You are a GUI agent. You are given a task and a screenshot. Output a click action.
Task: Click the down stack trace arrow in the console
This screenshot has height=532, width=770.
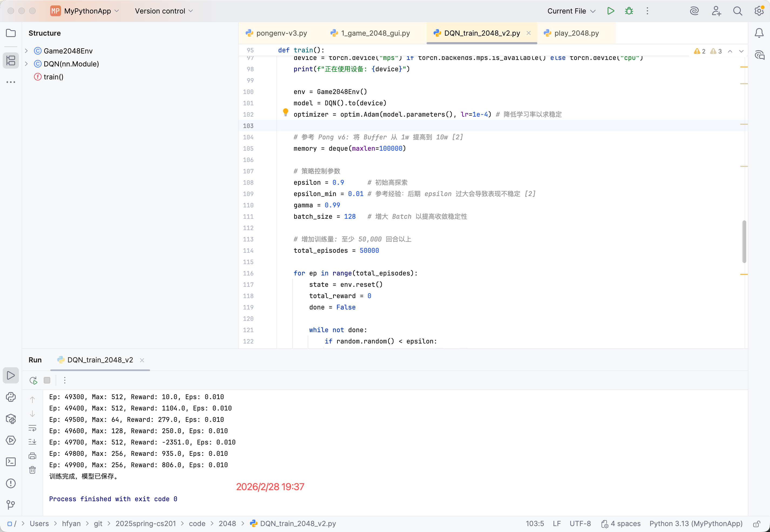point(32,414)
